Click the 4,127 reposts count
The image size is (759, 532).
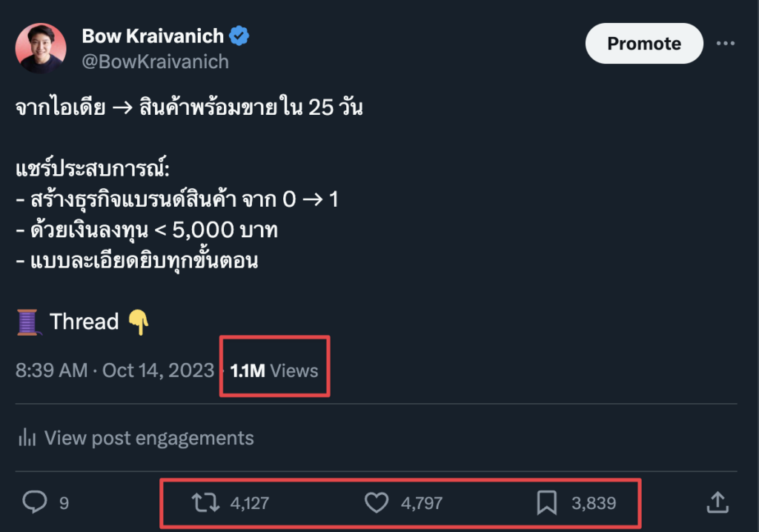[x=249, y=503]
